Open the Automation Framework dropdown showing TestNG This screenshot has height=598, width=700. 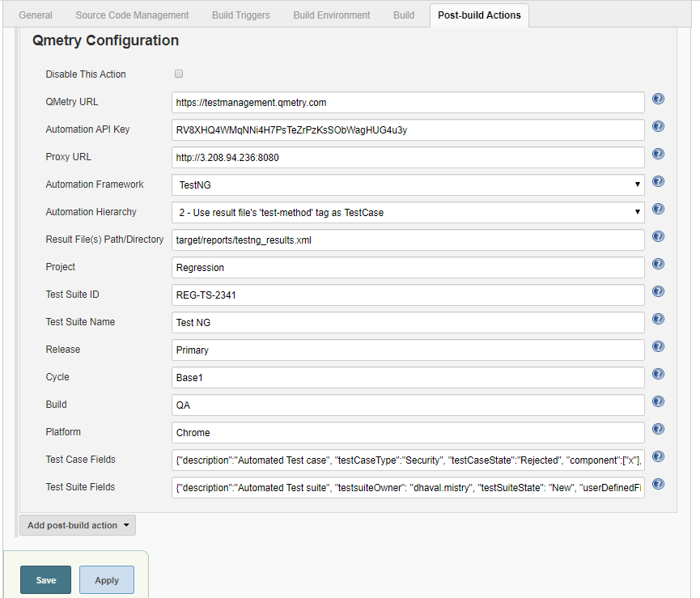pos(408,184)
